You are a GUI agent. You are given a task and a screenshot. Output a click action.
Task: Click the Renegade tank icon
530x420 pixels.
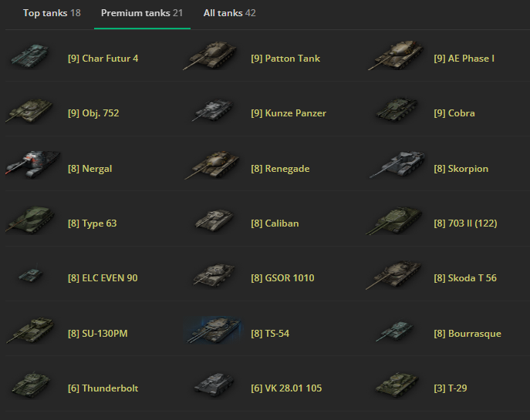pos(212,165)
